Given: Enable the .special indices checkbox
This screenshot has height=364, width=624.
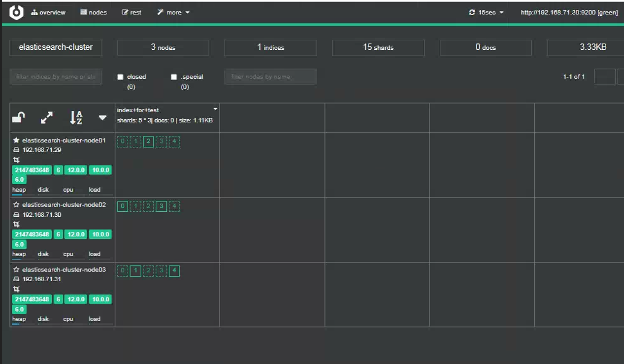Looking at the screenshot, I should 174,77.
